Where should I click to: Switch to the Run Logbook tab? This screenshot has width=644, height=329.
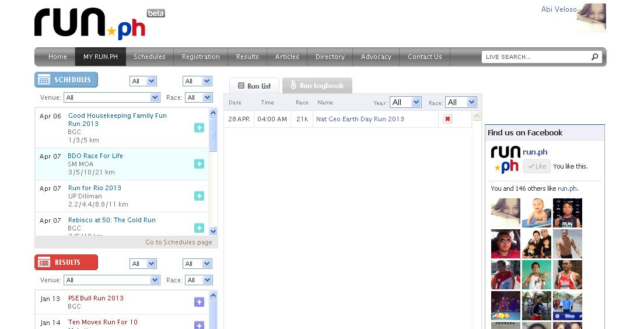point(317,85)
